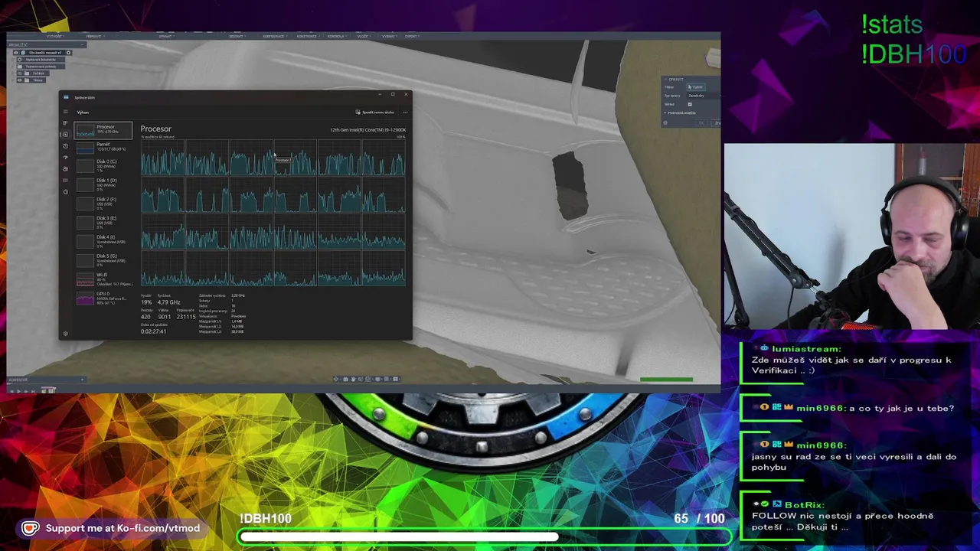This screenshot has height=551, width=980.
Task: Select Disk 3 (E:) performance item
Action: coord(103,222)
